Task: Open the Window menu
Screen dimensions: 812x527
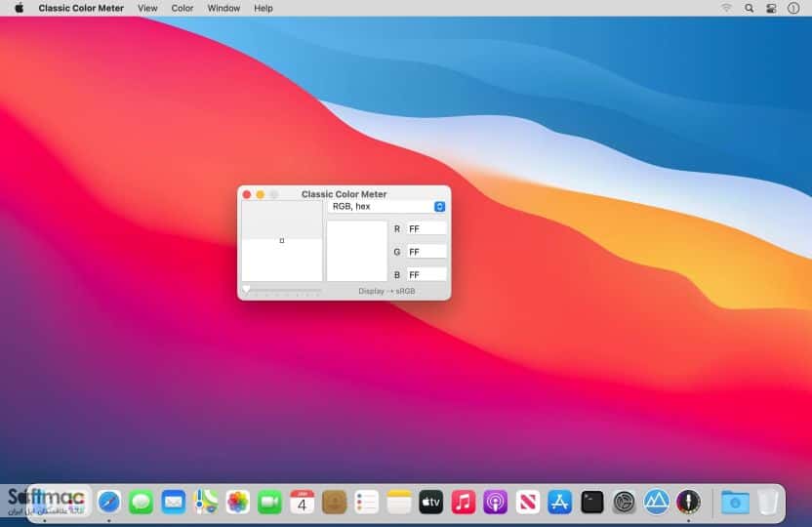Action: [223, 8]
